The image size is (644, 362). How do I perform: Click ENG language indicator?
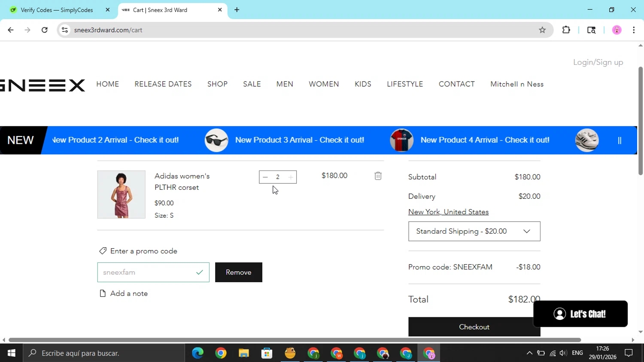tap(577, 353)
